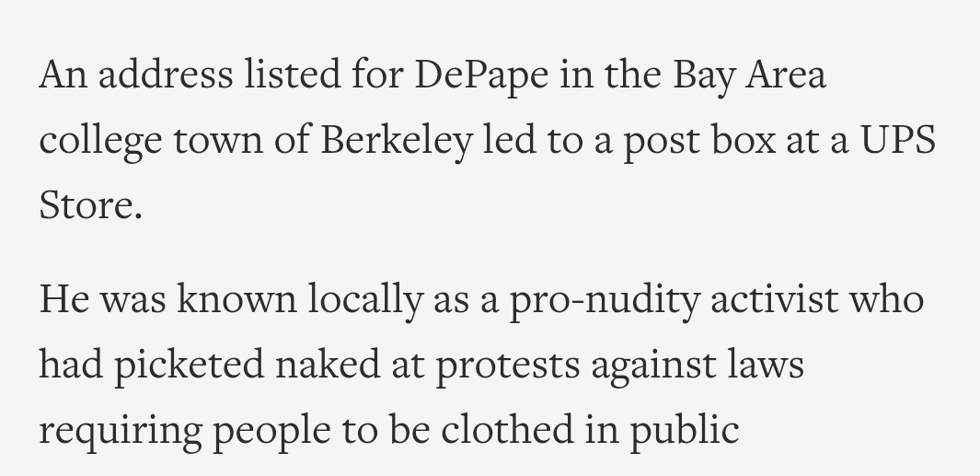Click the word "Bay" in first line

coord(703,77)
